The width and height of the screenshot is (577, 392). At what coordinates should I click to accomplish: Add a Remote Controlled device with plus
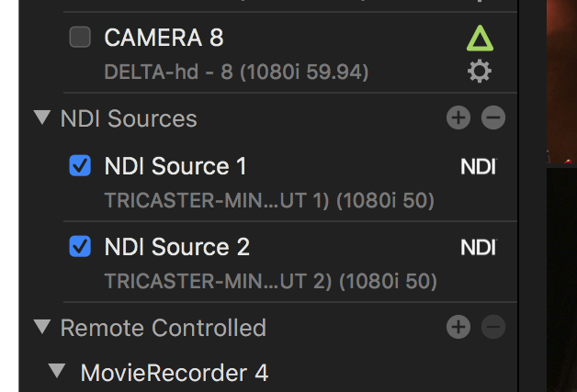(458, 327)
